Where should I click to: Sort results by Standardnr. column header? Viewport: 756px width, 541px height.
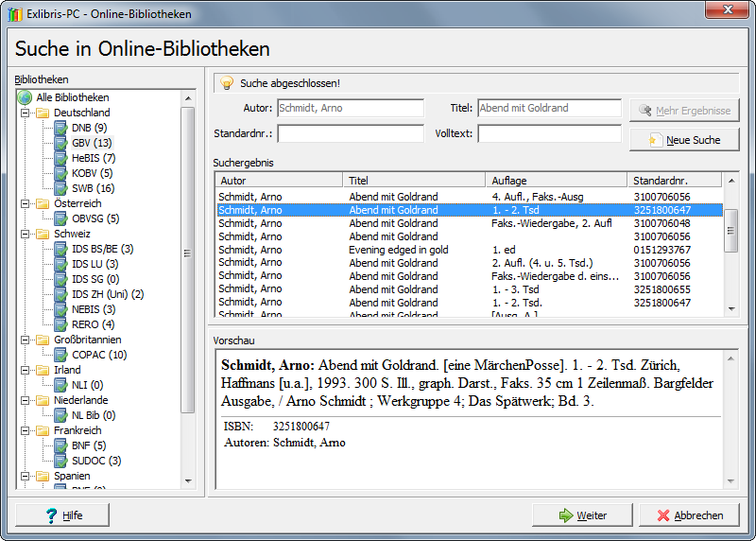pos(673,180)
